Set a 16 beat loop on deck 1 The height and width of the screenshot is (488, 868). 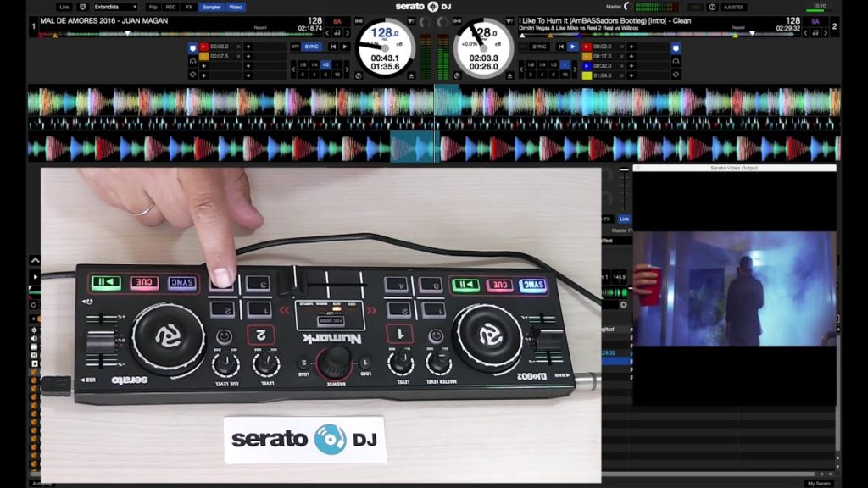pos(337,75)
